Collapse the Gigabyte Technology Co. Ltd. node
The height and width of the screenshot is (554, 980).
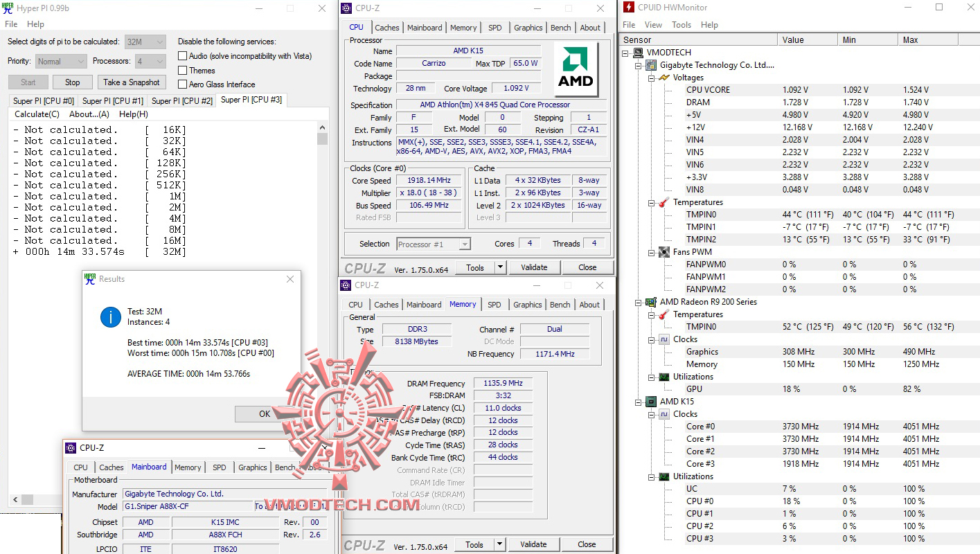[639, 65]
